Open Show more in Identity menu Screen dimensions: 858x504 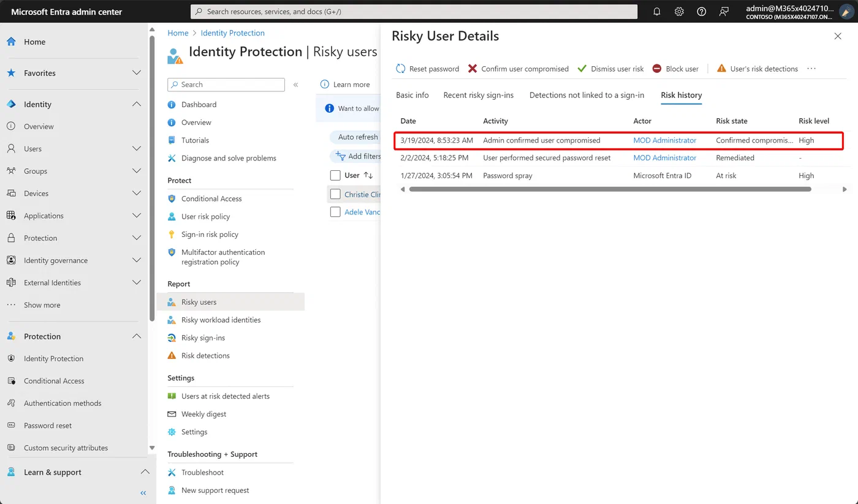point(42,305)
